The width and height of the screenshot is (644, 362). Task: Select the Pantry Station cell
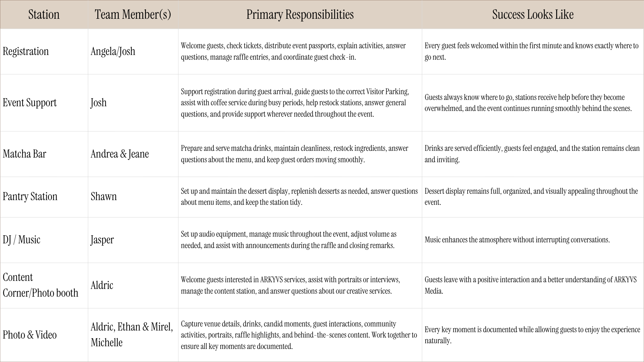pyautogui.click(x=44, y=197)
